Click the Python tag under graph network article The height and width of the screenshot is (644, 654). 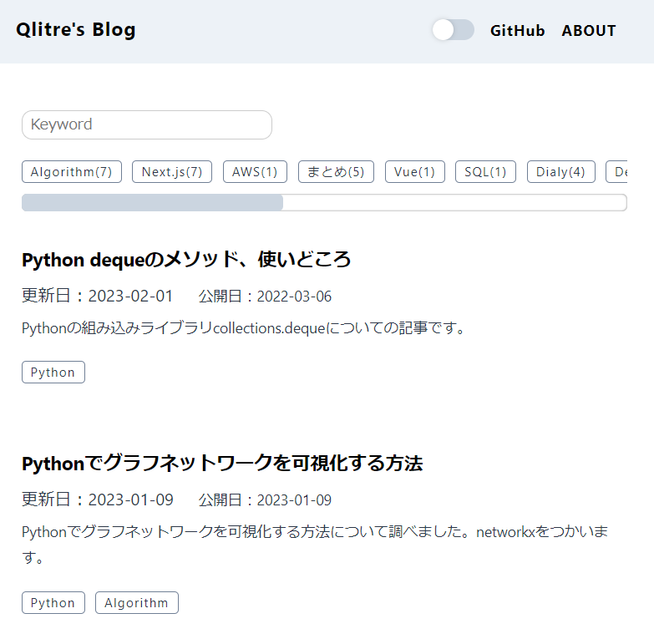click(x=53, y=603)
